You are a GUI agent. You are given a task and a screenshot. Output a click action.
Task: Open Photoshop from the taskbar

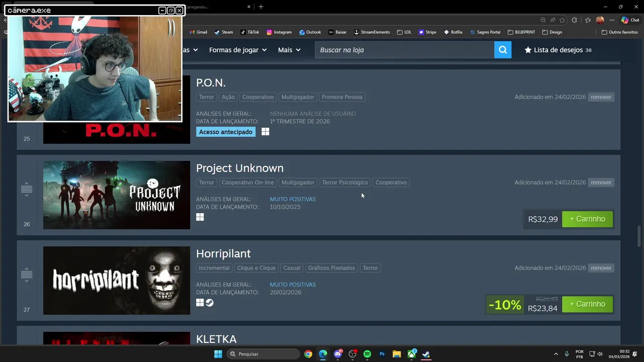(382, 354)
